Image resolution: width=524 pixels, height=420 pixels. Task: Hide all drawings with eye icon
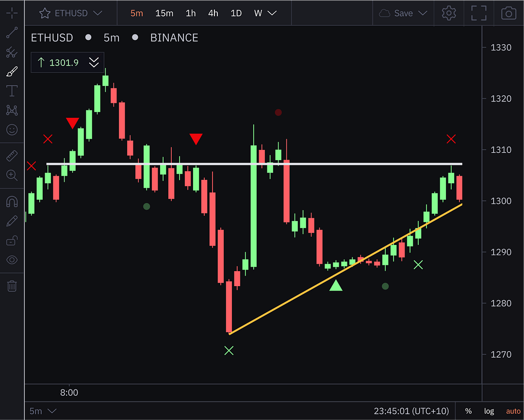[x=12, y=260]
